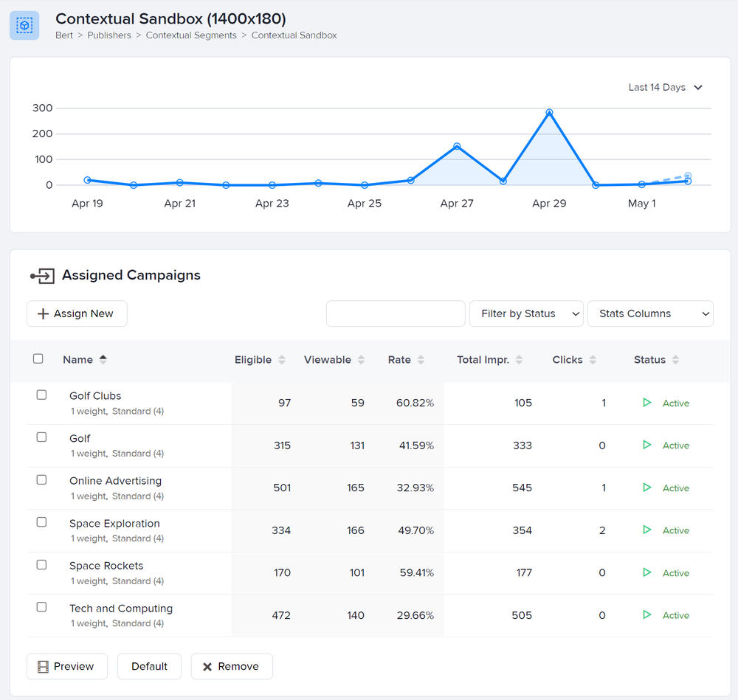Navigate to Publishers breadcrumb
The image size is (738, 700).
[x=109, y=35]
